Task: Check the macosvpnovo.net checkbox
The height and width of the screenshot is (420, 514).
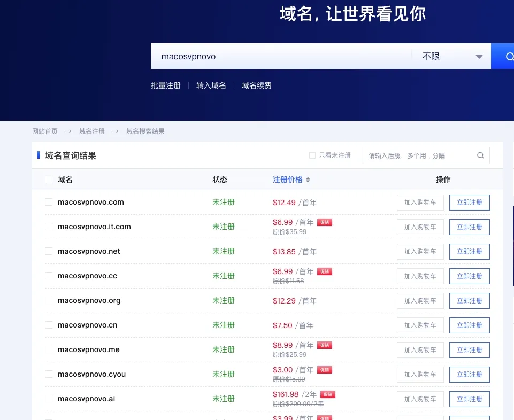Action: click(x=49, y=251)
